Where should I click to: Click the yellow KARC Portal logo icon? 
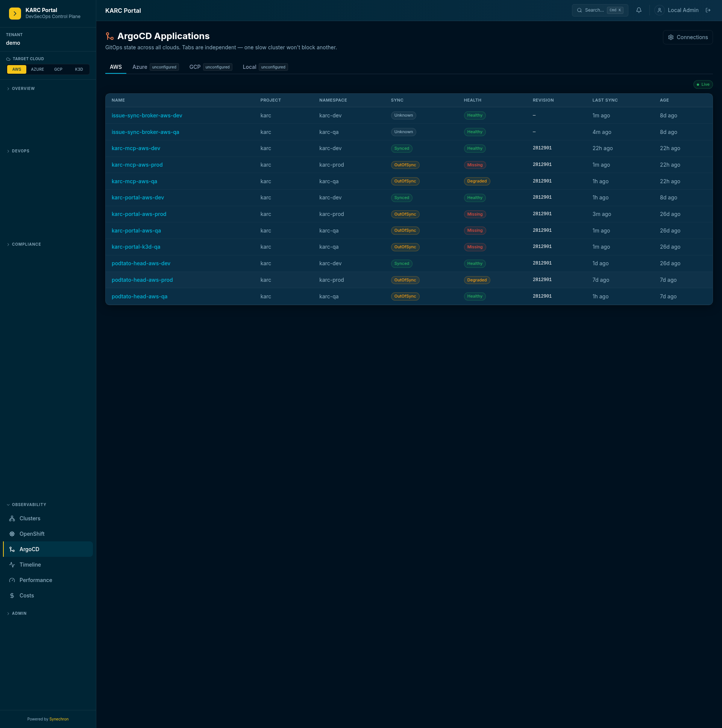tap(15, 13)
